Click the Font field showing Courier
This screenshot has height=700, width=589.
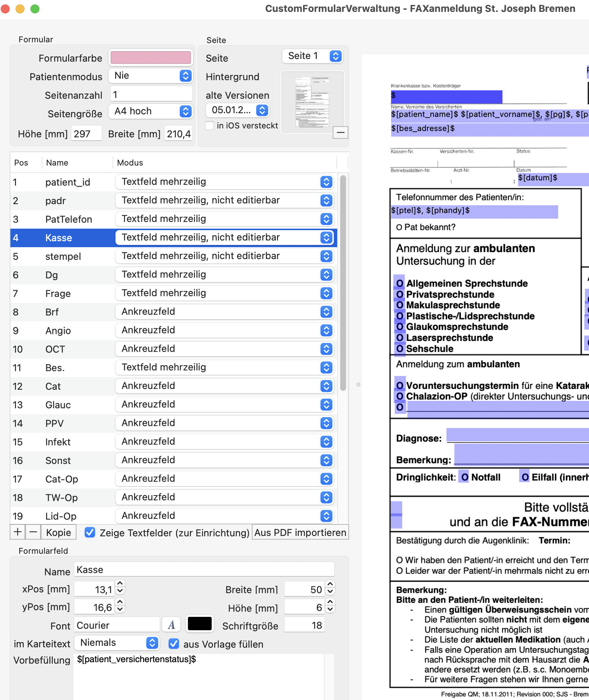(117, 625)
